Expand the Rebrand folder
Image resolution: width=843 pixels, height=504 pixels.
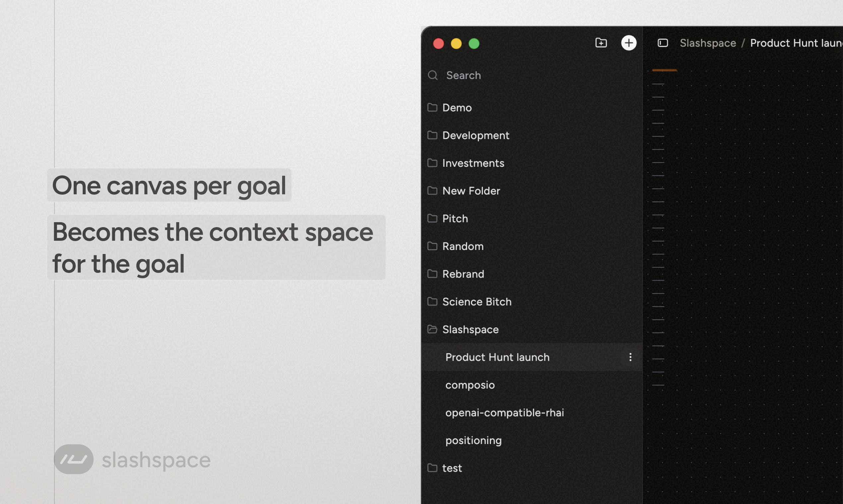[532, 274]
